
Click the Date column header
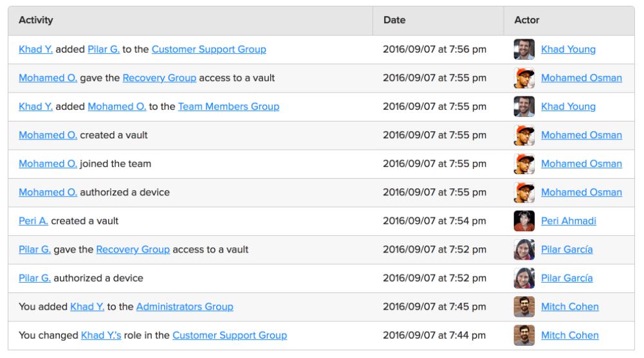[394, 20]
